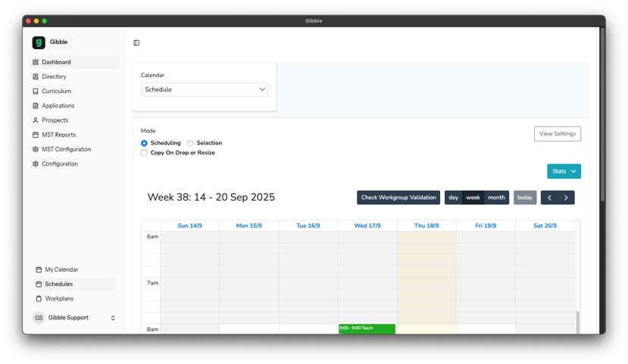The width and height of the screenshot is (628, 364).
Task: Expand the Stats dropdown
Action: (564, 171)
